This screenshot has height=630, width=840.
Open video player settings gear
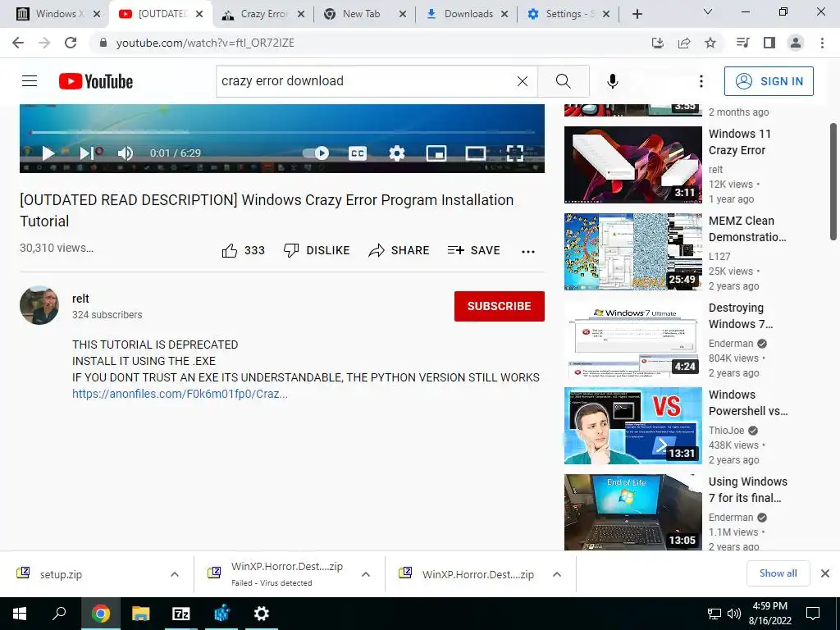click(396, 153)
